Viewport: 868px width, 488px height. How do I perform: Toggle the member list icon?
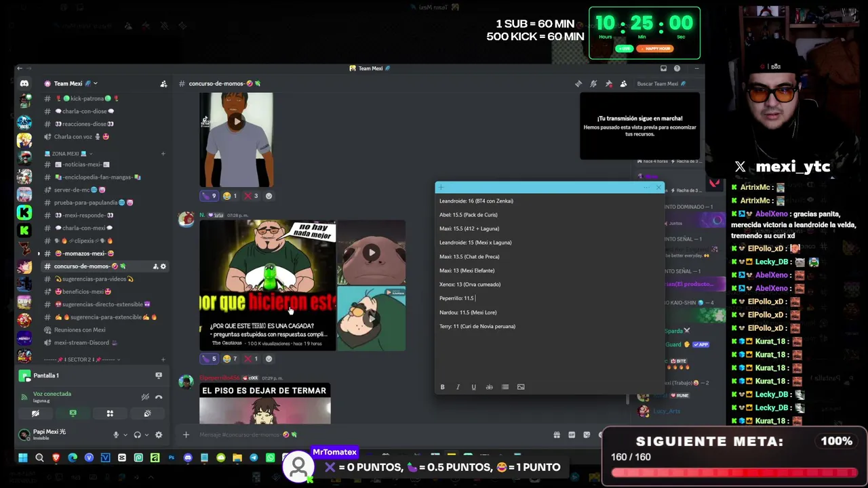(623, 84)
